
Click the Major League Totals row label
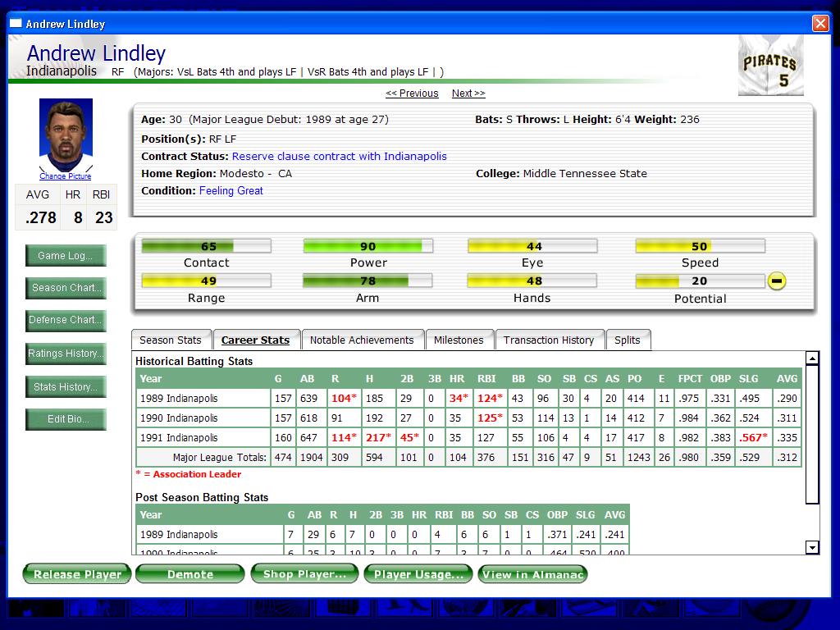tap(220, 458)
